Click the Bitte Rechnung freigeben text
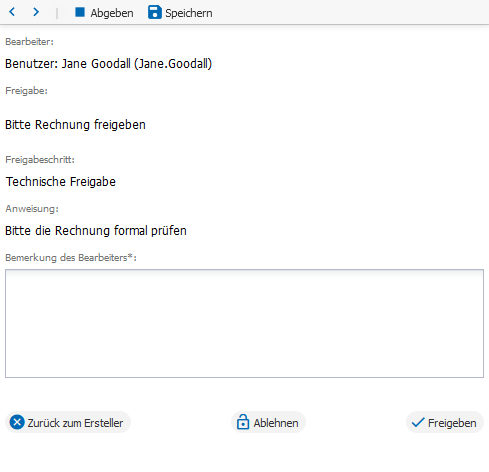The height and width of the screenshot is (472, 489). (x=75, y=125)
